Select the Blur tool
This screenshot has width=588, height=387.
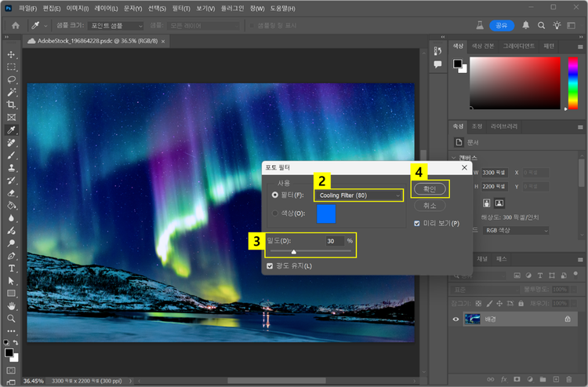tap(11, 218)
